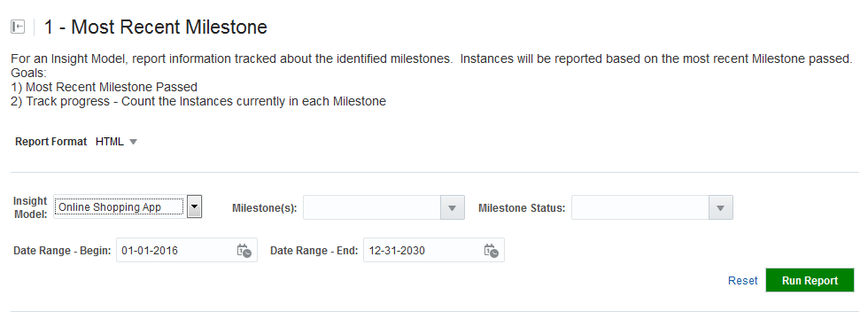Viewport: 868px width, 327px height.
Task: Click the 'Most Recent Milestone Passed' goal text
Action: coord(112,87)
